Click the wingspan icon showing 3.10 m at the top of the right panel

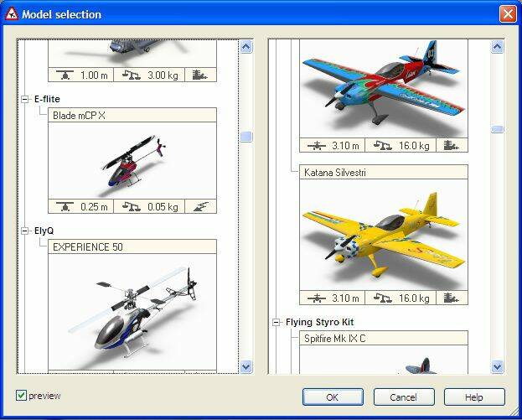pos(315,145)
